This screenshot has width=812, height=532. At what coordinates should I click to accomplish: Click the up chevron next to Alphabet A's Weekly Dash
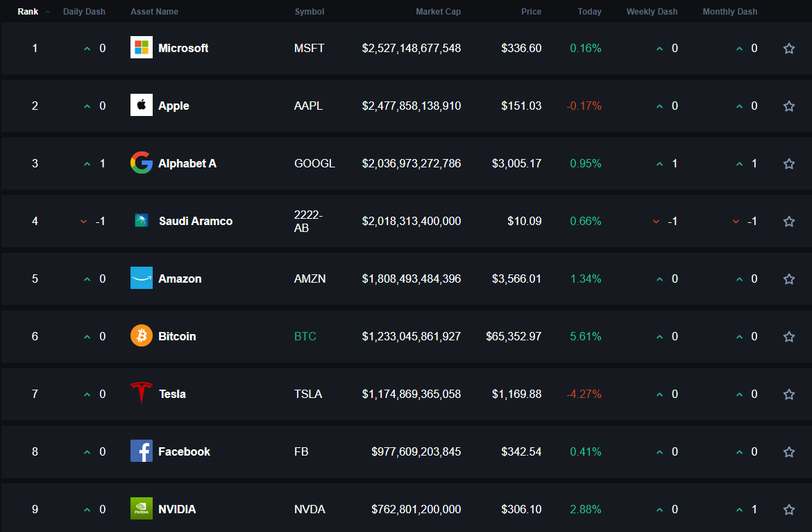tap(659, 163)
